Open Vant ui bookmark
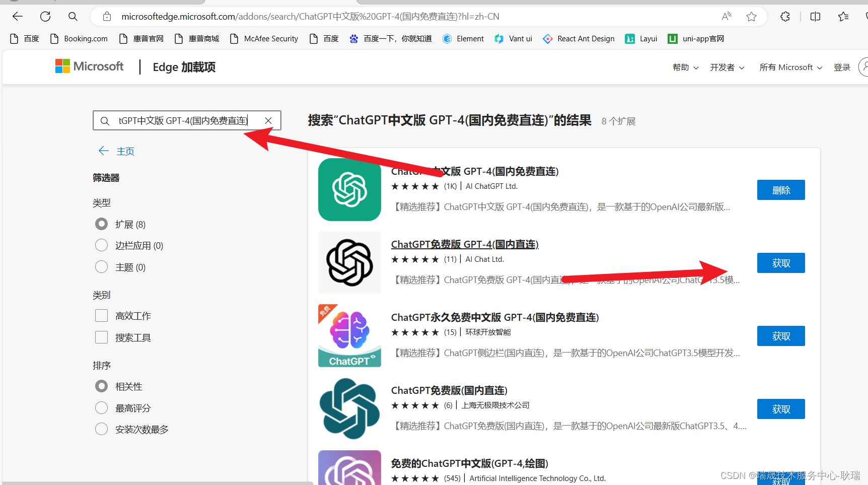Viewport: 868px width, 485px height. click(513, 39)
